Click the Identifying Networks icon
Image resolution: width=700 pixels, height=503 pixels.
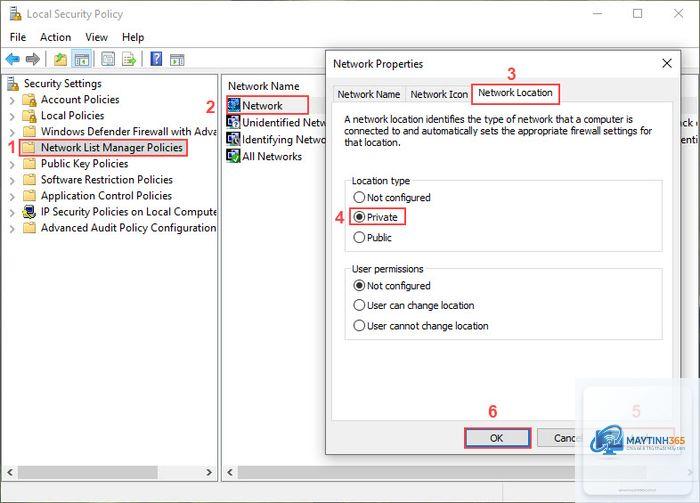(x=233, y=139)
